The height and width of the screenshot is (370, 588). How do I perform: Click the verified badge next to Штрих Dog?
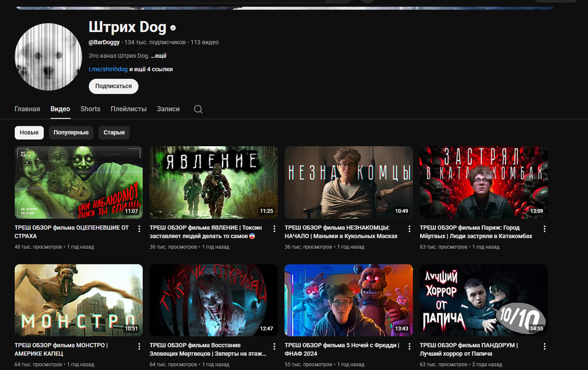[173, 28]
